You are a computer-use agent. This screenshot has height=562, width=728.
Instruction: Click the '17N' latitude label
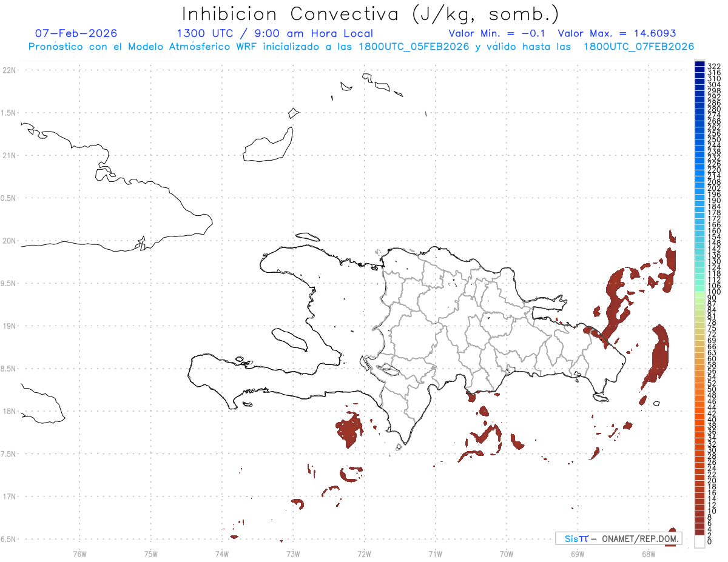(8, 497)
